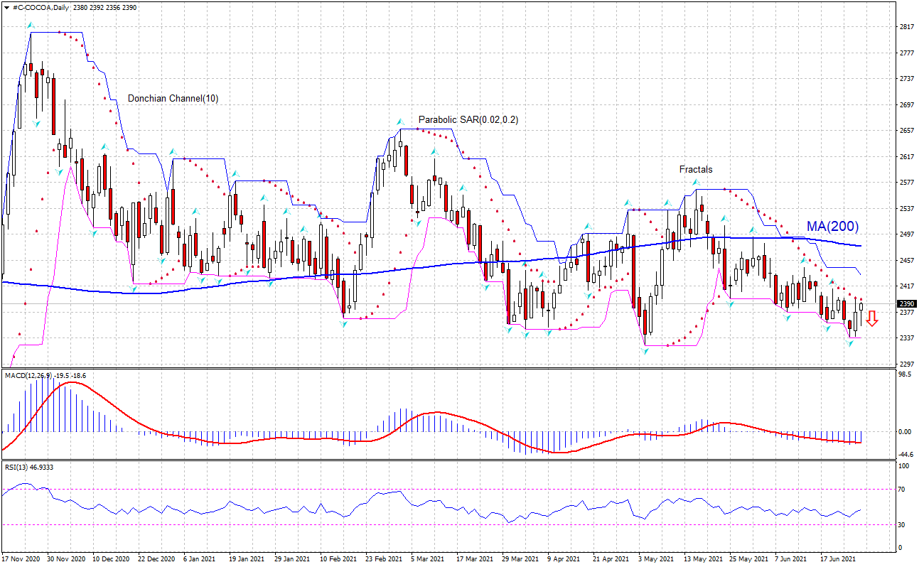This screenshot has width=924, height=567.
Task: Click the RSI(13) indicator title
Action: click(20, 467)
